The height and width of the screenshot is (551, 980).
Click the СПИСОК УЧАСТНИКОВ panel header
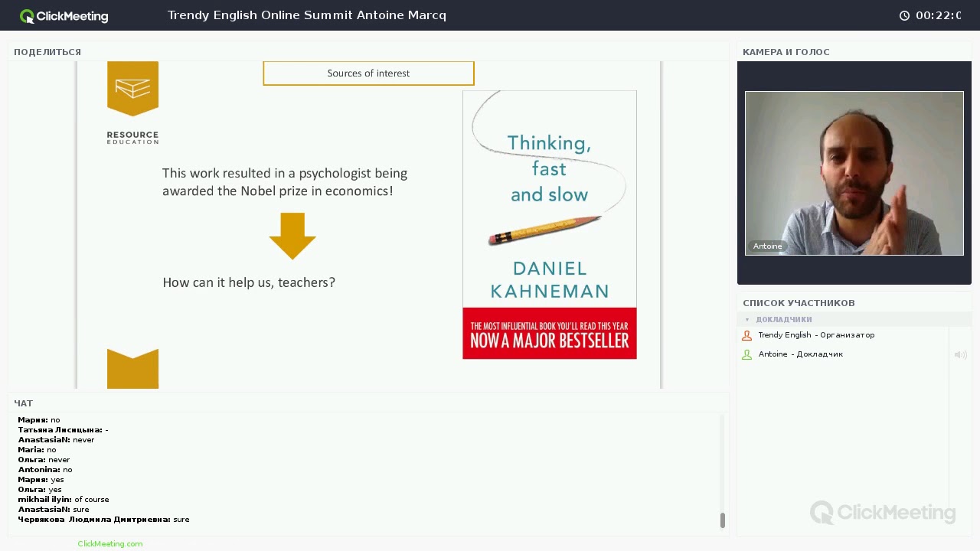tap(799, 303)
